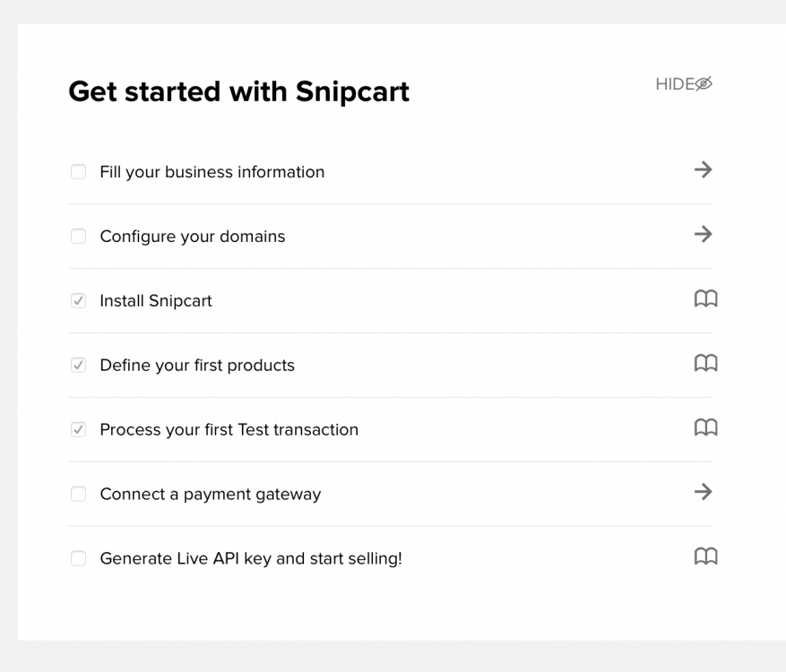Toggle the Process first Test transaction checkbox
The height and width of the screenshot is (672, 786).
(x=79, y=430)
